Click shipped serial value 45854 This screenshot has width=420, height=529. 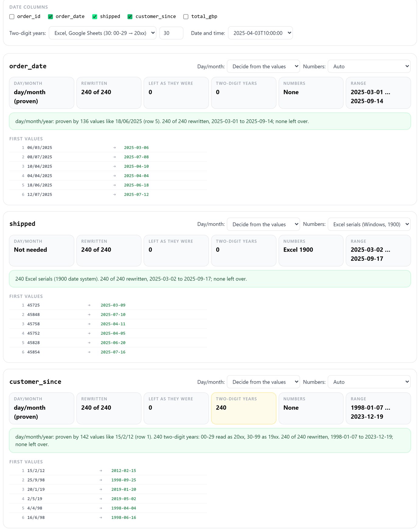33,352
